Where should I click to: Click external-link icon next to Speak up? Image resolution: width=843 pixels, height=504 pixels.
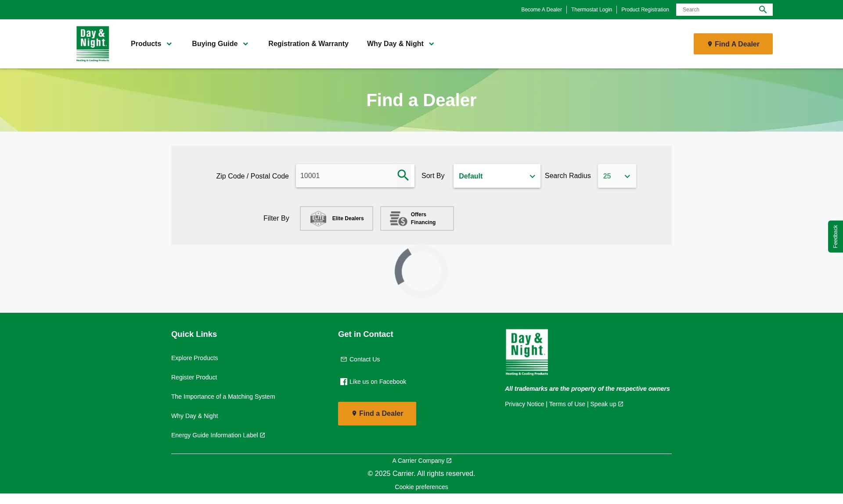pos(621,404)
